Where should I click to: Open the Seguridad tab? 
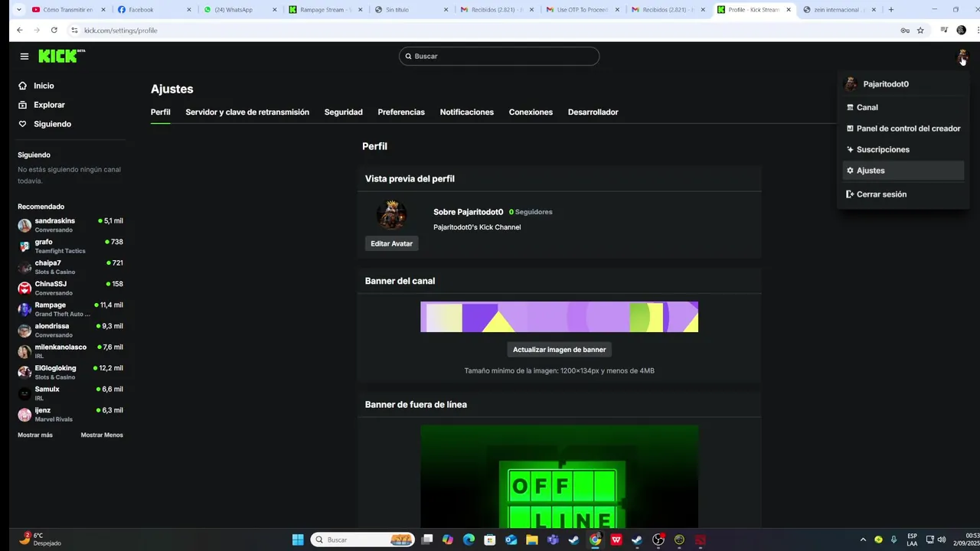point(343,112)
